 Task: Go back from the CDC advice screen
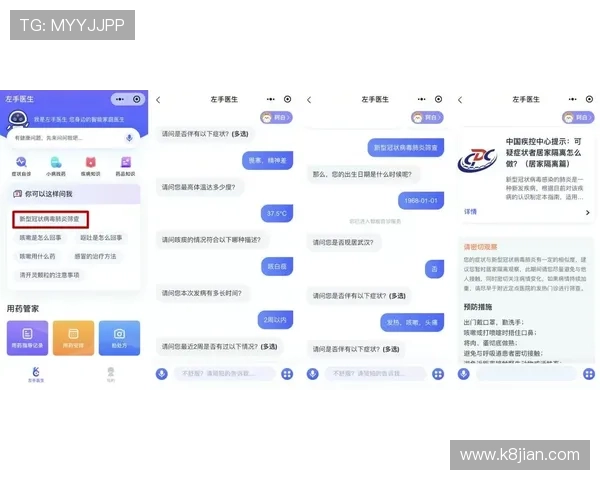(460, 100)
